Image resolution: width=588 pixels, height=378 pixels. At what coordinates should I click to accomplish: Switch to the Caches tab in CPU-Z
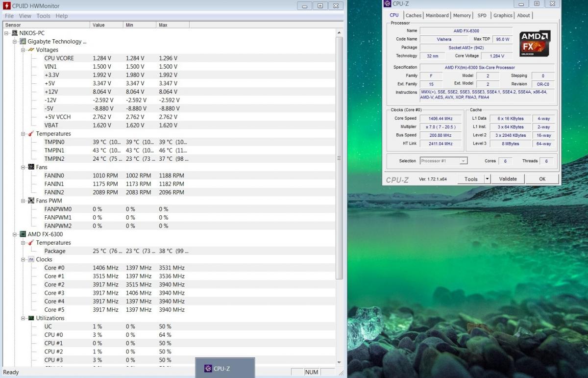414,16
